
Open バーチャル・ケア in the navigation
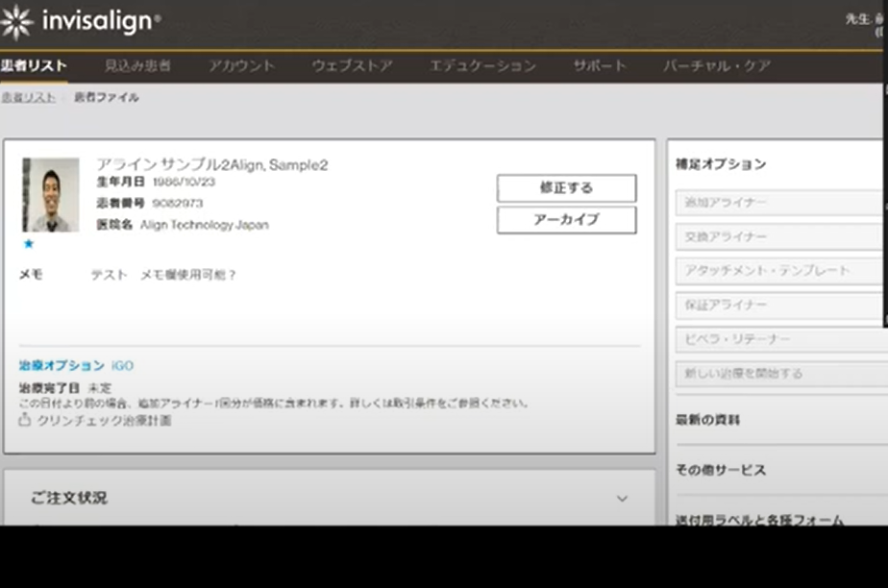tap(717, 67)
